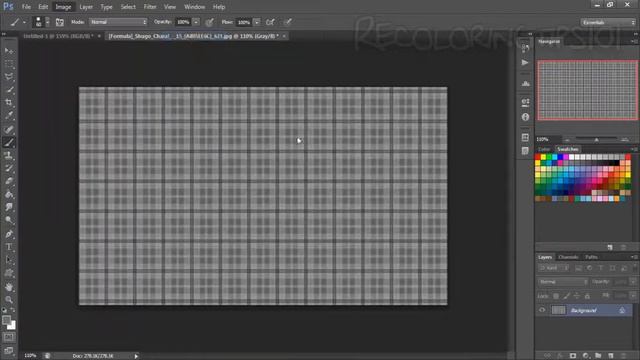Open Histogram panel icon in dock
Image resolution: width=640 pixels, height=360 pixels.
click(525, 84)
